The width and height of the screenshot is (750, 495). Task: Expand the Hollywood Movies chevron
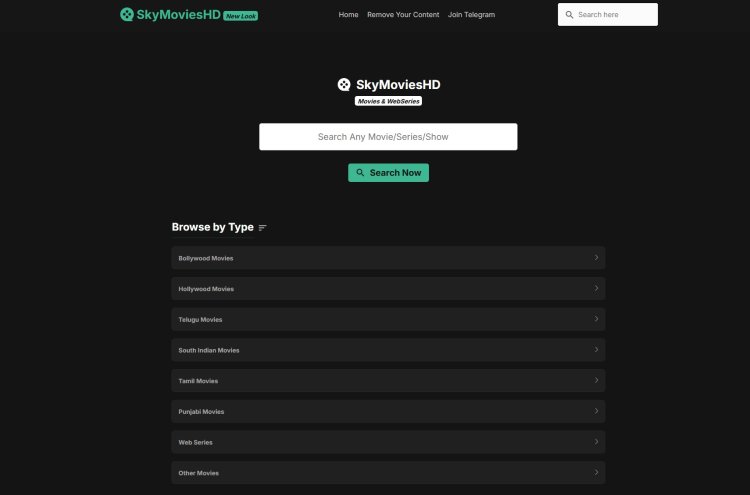tap(596, 288)
